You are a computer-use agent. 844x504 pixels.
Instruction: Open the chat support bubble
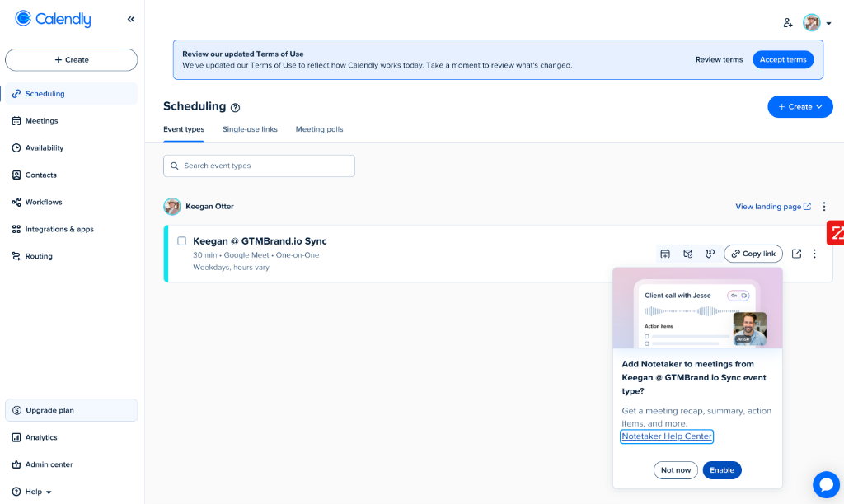826,484
